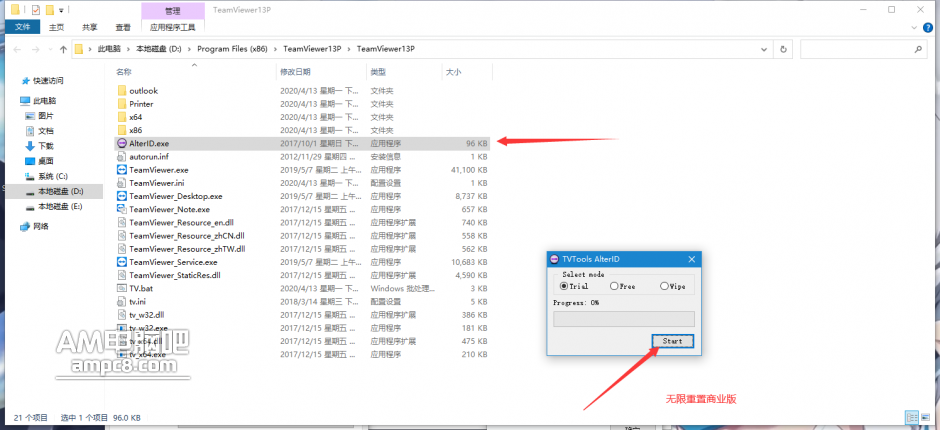Switch to details view layout icon

point(911,417)
